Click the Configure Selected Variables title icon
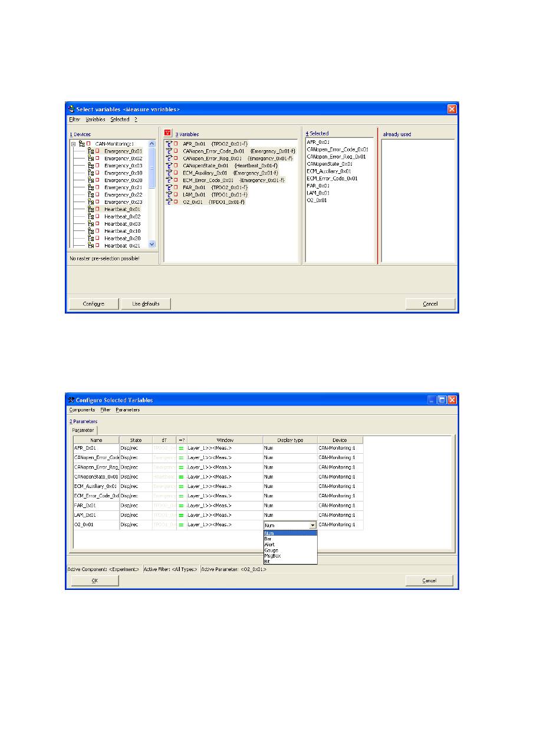This screenshot has width=560, height=739. pyautogui.click(x=71, y=400)
